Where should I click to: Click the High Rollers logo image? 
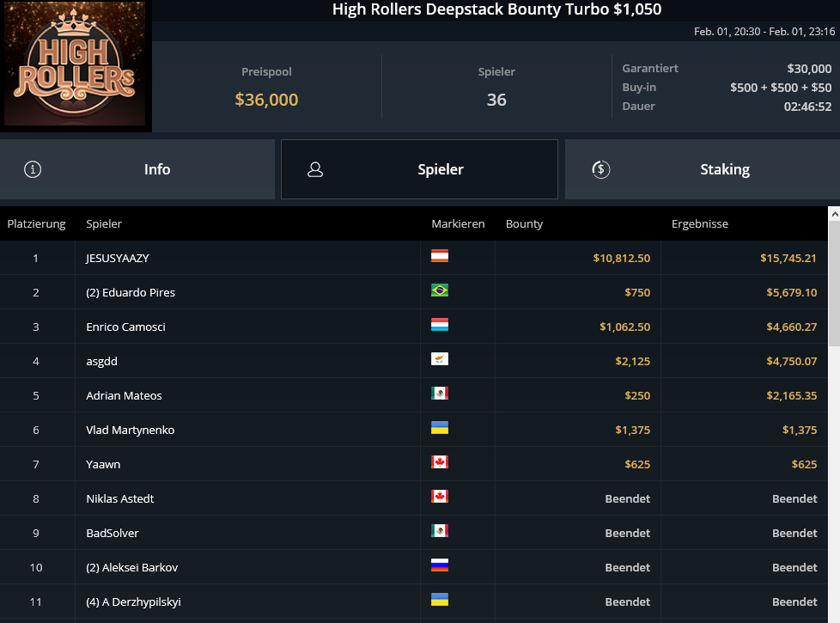[x=75, y=64]
